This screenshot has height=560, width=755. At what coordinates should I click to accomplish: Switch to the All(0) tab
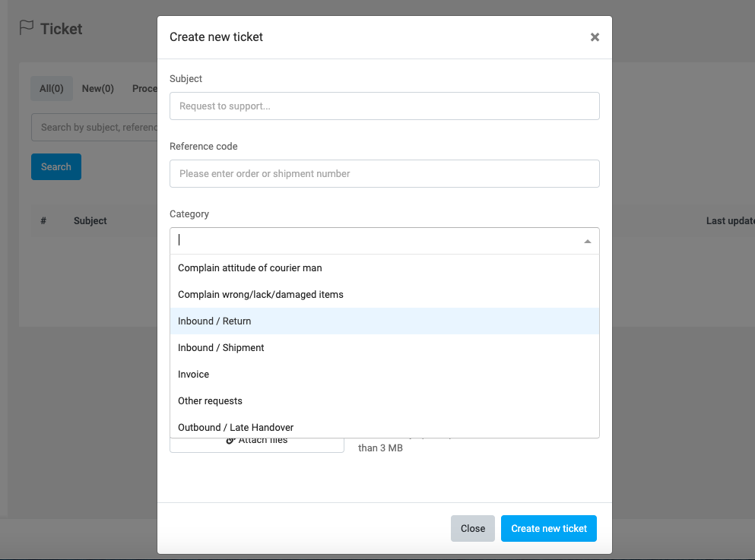pos(52,89)
